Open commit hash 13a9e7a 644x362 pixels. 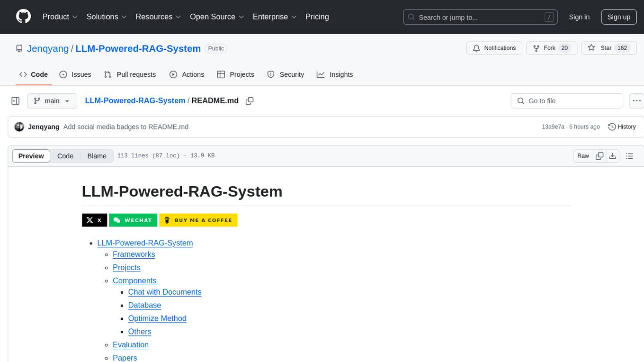tap(553, 127)
